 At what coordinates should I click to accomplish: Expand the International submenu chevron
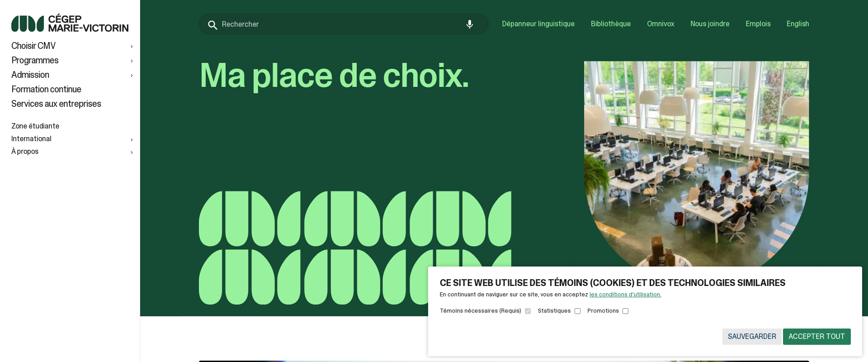tap(132, 140)
